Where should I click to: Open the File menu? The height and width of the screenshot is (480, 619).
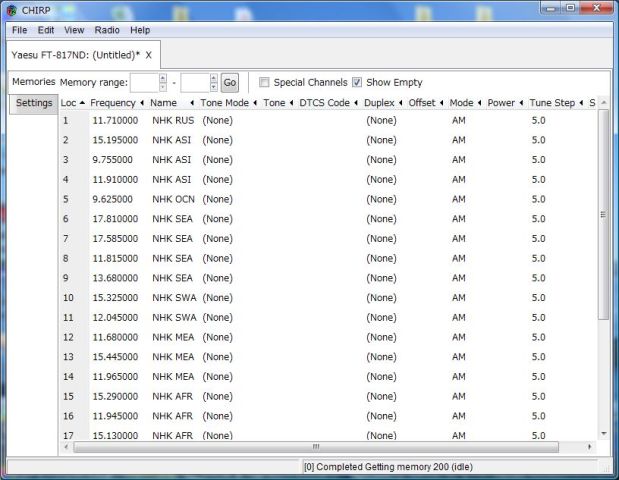tap(19, 30)
